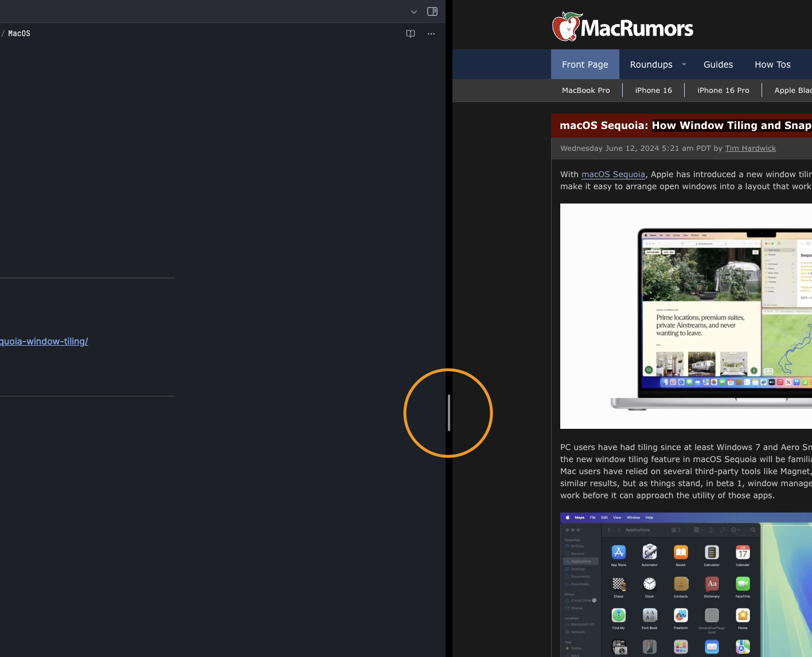812x657 pixels.
Task: Toggle the right sidebar panel icon
Action: click(432, 11)
